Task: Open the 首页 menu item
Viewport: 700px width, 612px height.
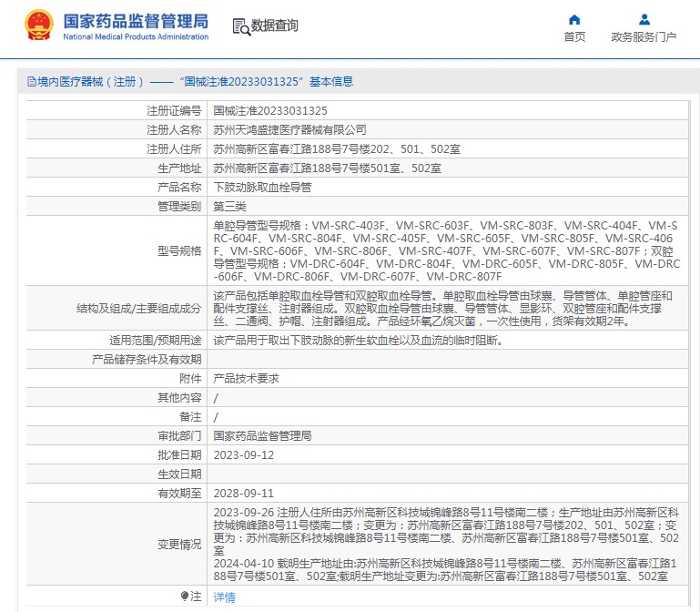Action: (574, 37)
